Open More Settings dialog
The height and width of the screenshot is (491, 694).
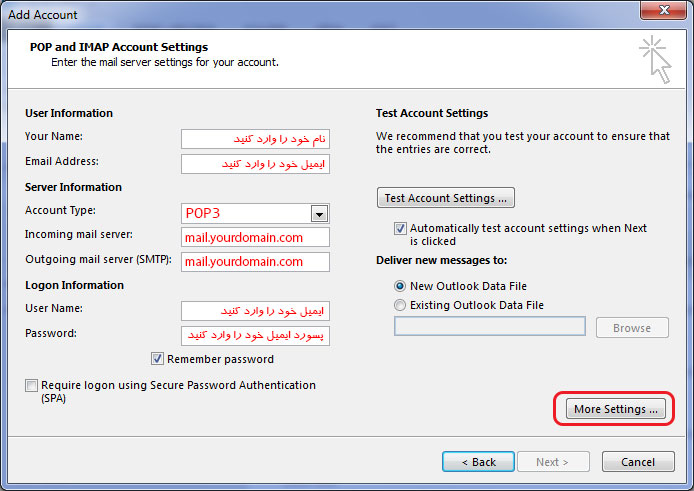[x=616, y=409]
